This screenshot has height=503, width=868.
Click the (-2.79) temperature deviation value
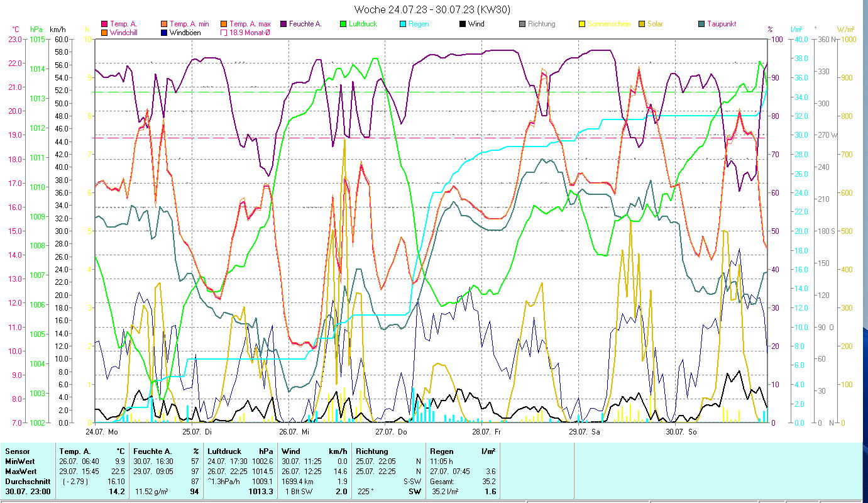point(75,482)
